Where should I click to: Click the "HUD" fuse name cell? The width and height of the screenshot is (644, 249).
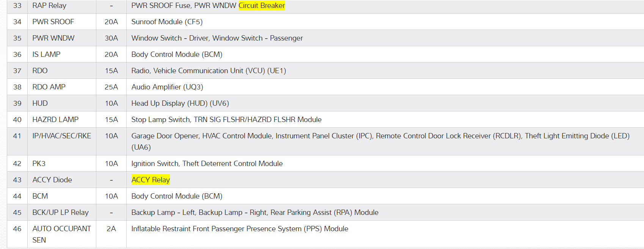click(x=40, y=103)
